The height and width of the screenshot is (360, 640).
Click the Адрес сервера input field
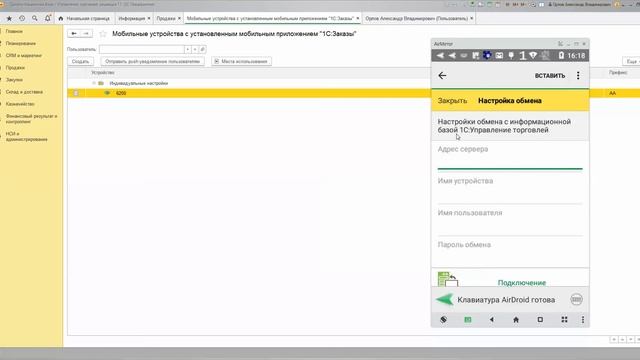pos(510,161)
